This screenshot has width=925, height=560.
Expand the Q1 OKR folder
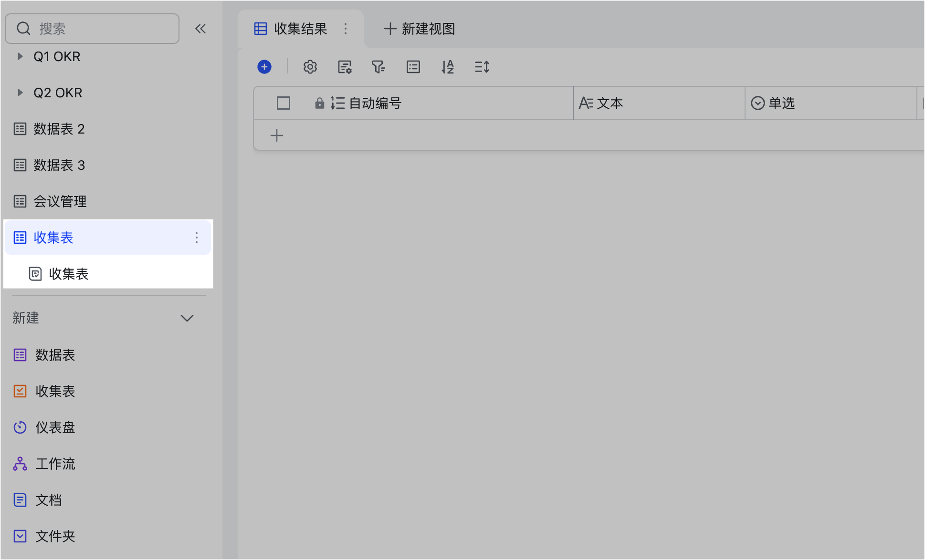tap(20, 56)
